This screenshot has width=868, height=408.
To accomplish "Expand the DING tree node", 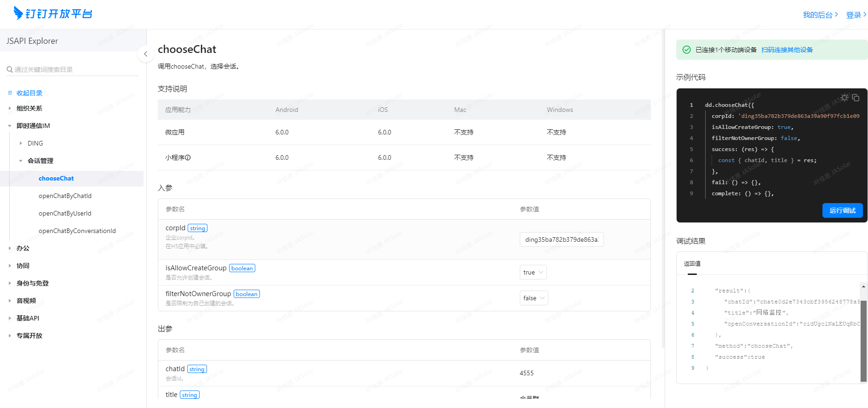I will 21,143.
